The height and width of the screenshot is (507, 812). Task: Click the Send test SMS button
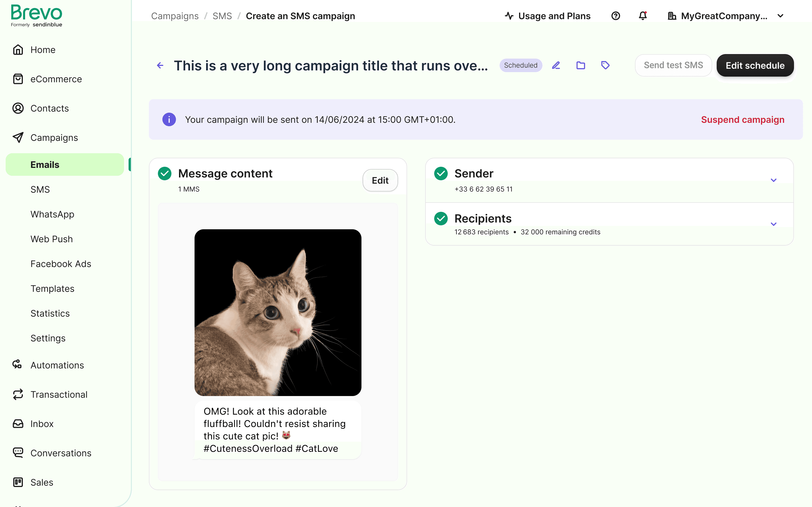673,65
